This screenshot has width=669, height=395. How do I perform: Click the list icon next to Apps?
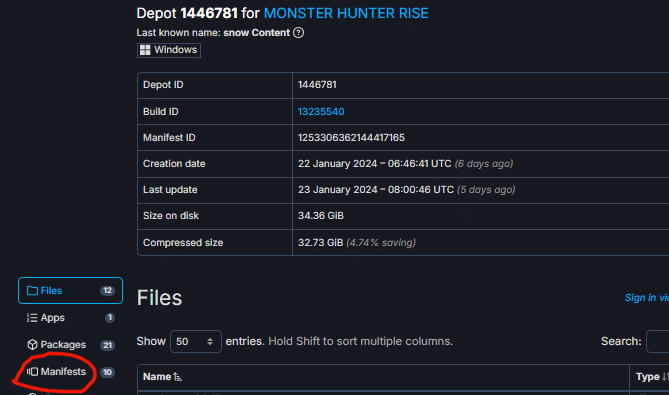[x=32, y=318]
